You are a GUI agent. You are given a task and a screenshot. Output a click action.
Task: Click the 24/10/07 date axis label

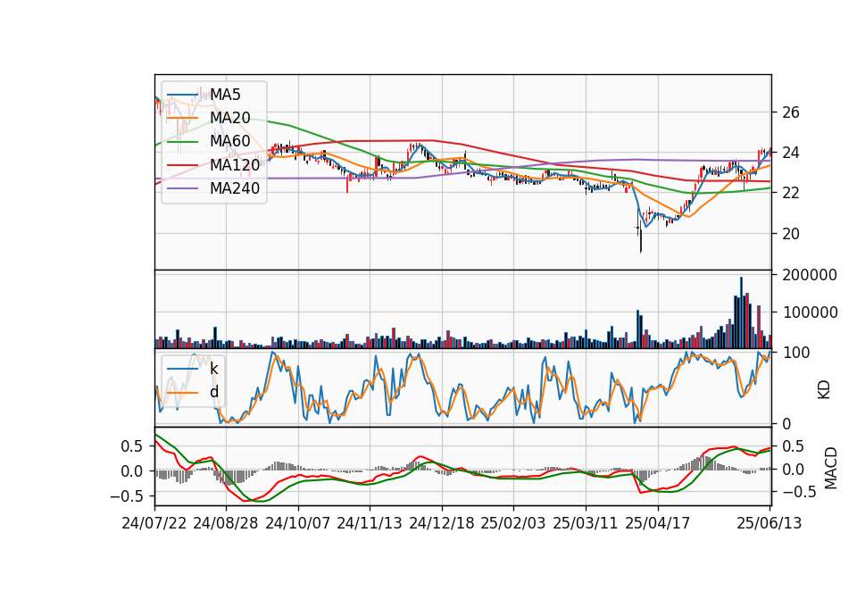298,523
